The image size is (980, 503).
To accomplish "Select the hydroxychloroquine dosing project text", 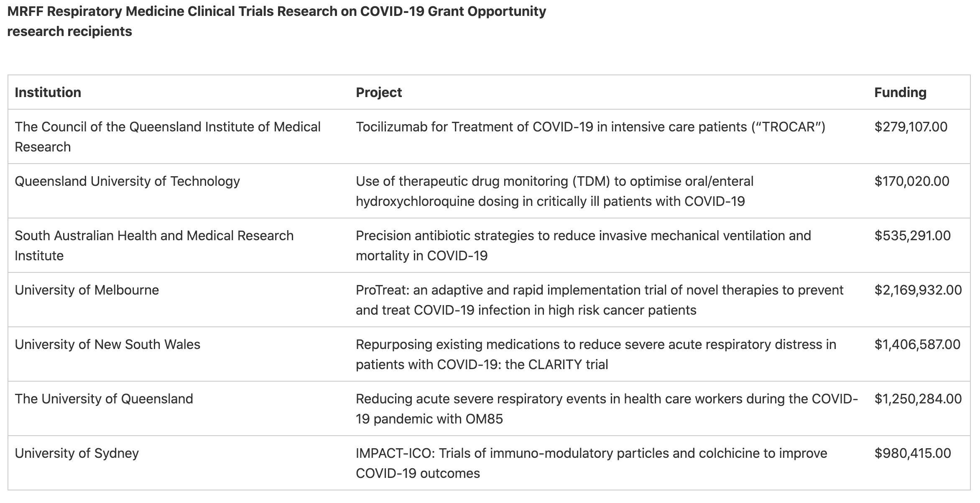I will [554, 191].
